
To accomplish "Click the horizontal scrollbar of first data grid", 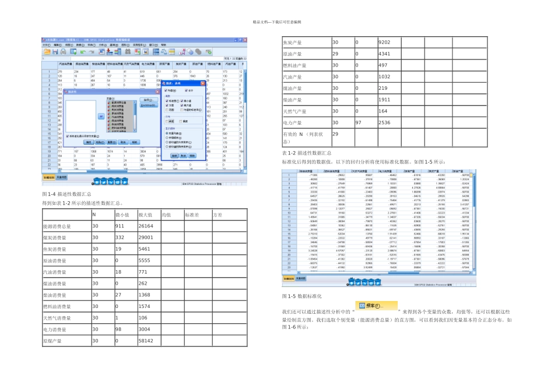I will (x=150, y=171).
